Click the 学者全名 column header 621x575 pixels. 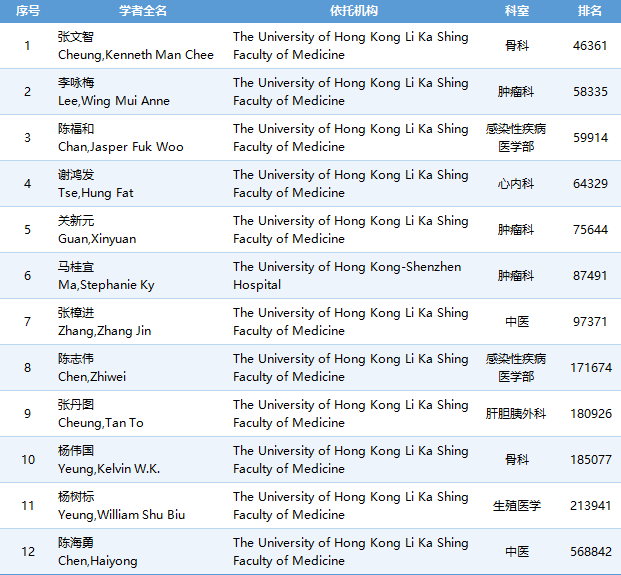143,11
